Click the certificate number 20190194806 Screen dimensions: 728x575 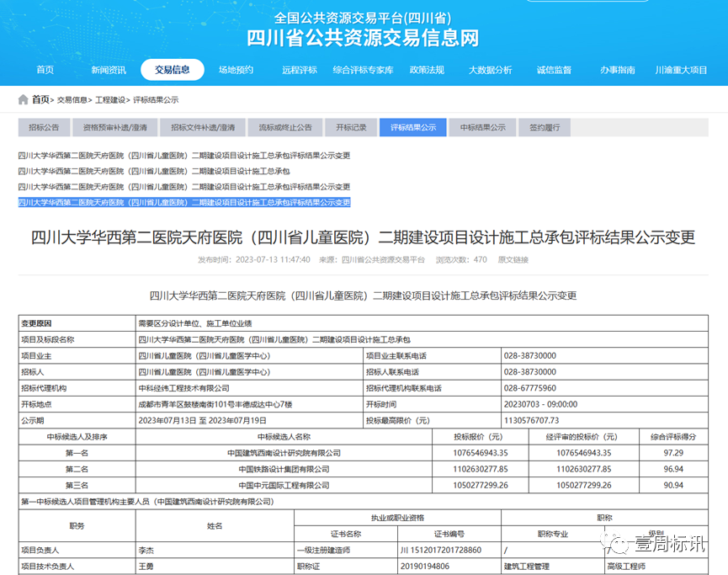coord(425,567)
